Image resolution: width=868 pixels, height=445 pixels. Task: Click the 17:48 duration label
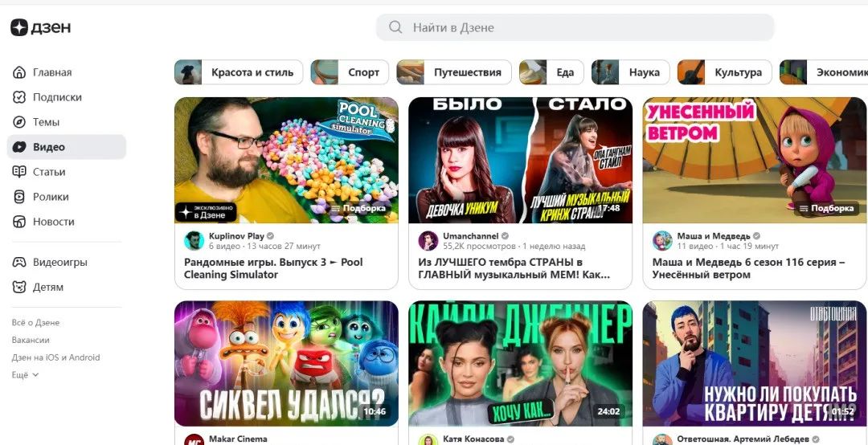coord(608,209)
